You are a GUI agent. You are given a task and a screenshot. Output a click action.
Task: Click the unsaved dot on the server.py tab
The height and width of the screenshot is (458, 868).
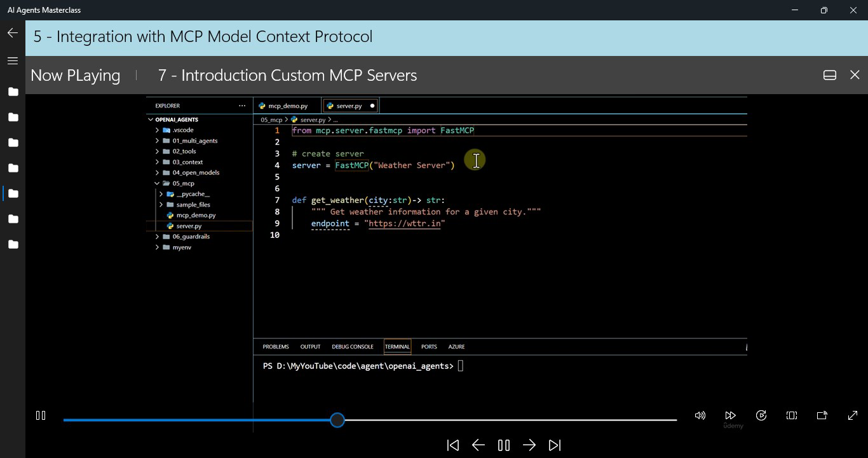(x=372, y=106)
